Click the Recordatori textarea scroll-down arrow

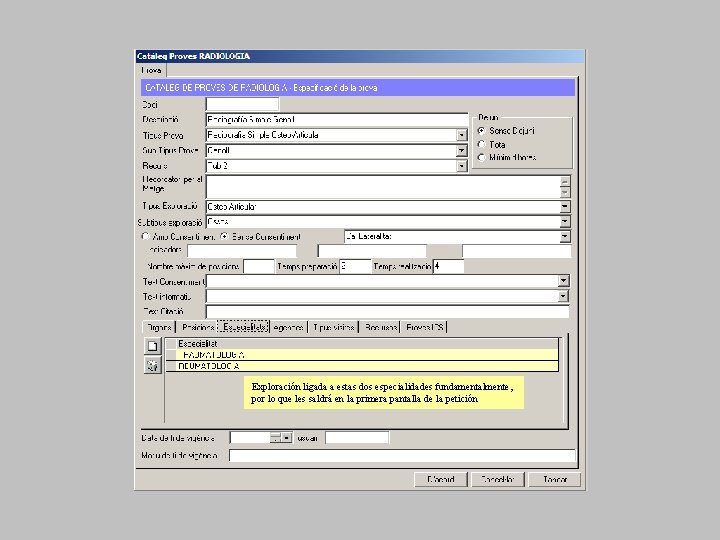coord(565,192)
